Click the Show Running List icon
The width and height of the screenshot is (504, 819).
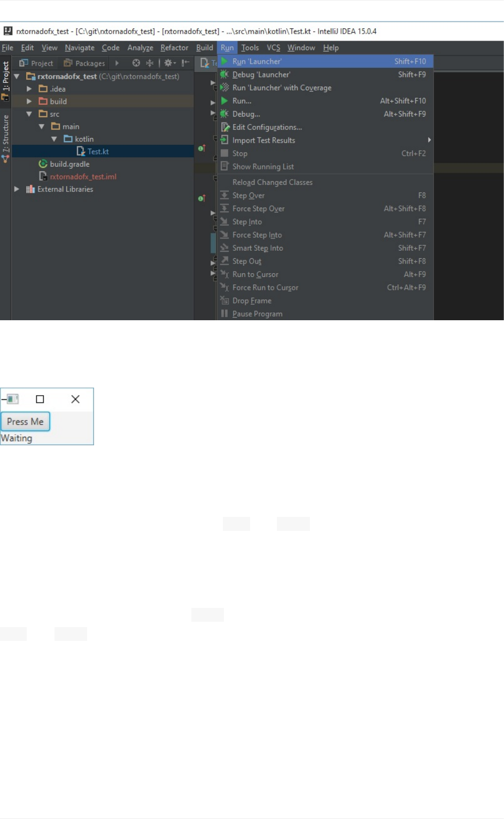pos(224,166)
